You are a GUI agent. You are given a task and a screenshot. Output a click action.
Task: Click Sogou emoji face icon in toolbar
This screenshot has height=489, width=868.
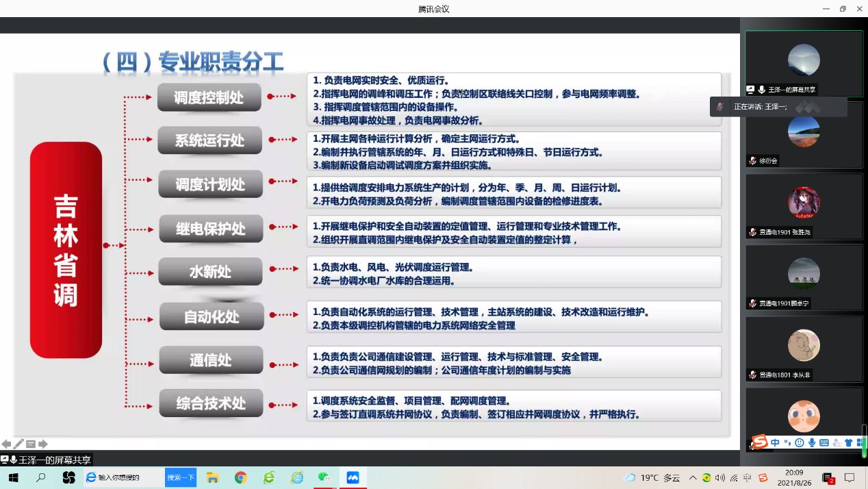click(799, 442)
